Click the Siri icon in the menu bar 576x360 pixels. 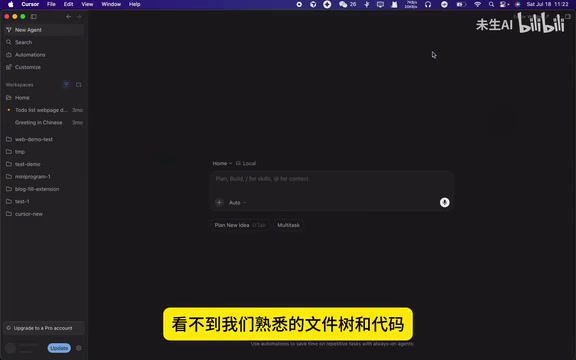(518, 4)
